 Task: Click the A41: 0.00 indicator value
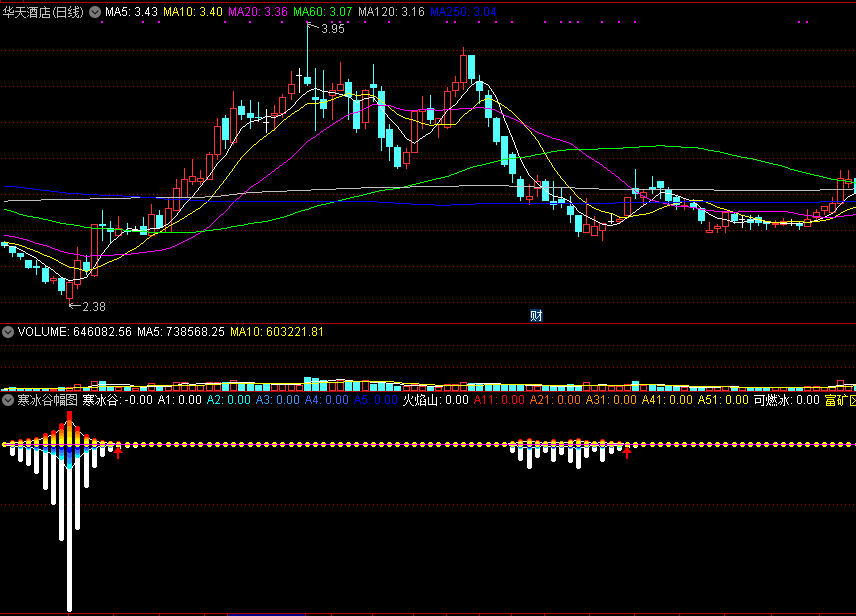click(x=667, y=400)
